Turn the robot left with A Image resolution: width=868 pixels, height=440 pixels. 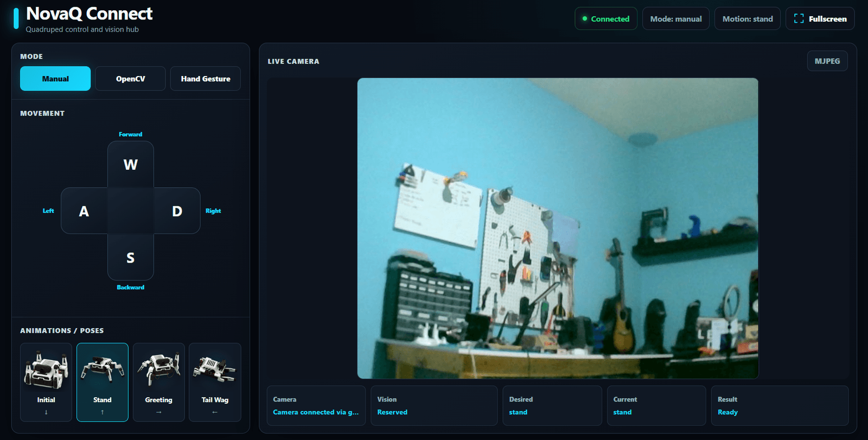tap(84, 211)
